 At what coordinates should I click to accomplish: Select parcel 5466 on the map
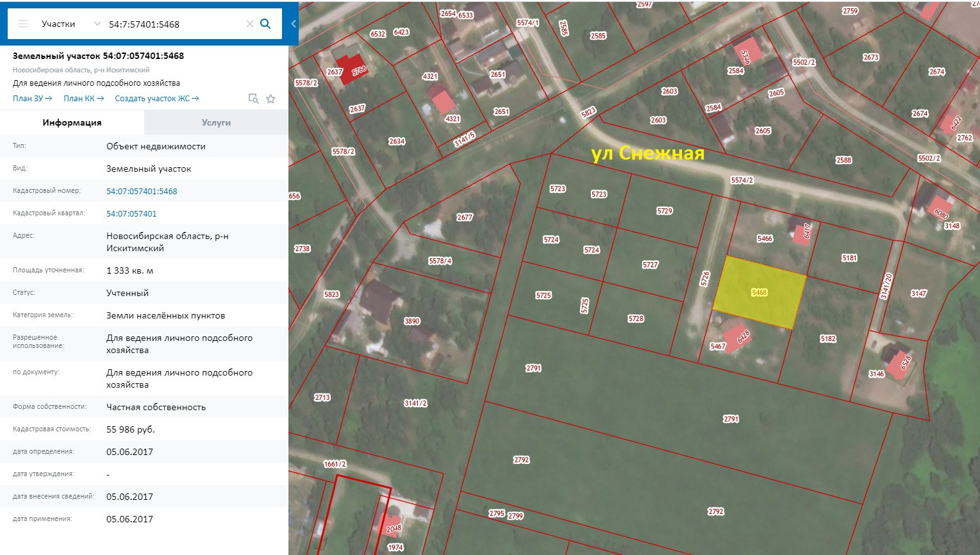click(765, 238)
